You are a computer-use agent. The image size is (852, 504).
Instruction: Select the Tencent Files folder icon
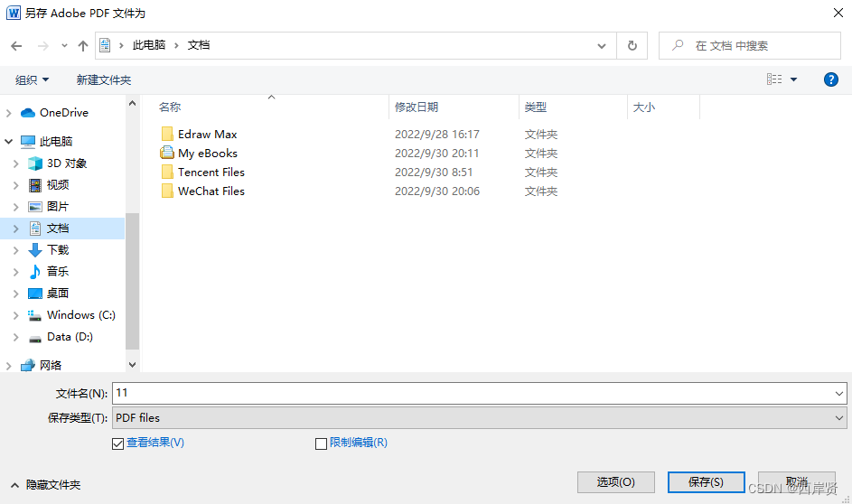coord(167,172)
